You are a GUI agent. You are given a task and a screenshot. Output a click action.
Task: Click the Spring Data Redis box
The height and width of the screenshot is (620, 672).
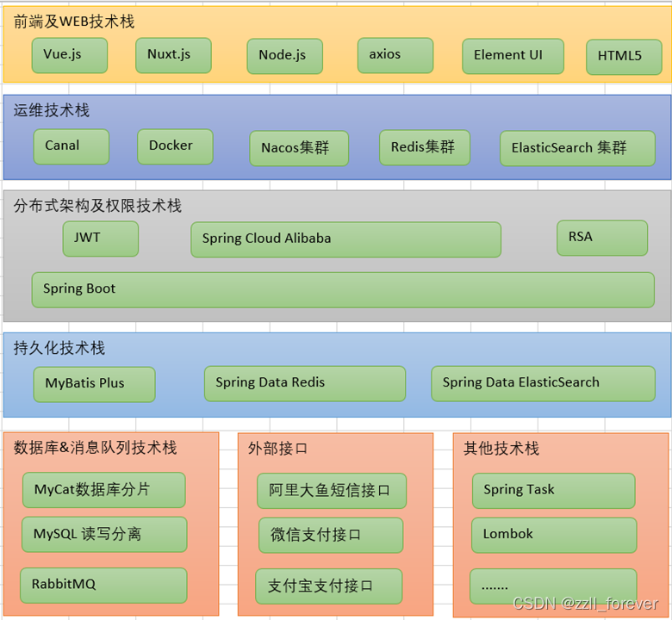[x=305, y=383]
